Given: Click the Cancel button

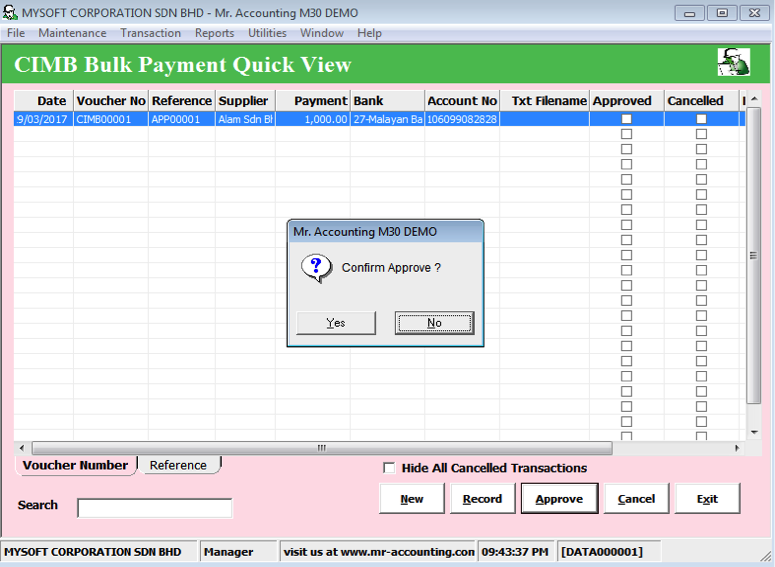Looking at the screenshot, I should [x=637, y=499].
